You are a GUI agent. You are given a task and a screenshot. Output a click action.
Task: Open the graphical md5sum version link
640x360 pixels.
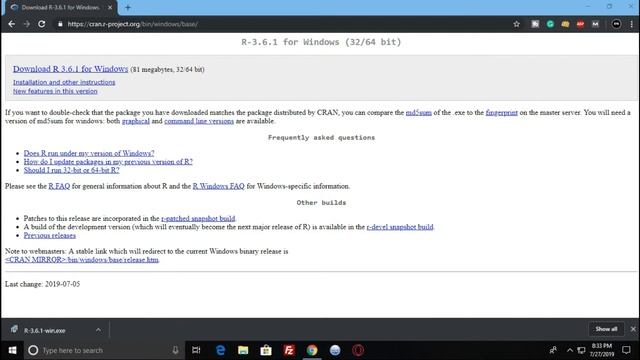136,121
